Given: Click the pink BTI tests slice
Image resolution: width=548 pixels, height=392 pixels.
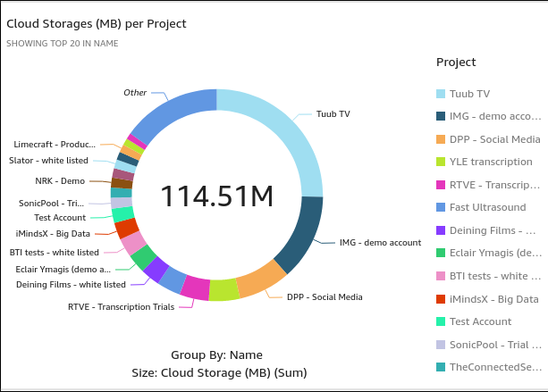Looking at the screenshot, I should pos(133,244).
